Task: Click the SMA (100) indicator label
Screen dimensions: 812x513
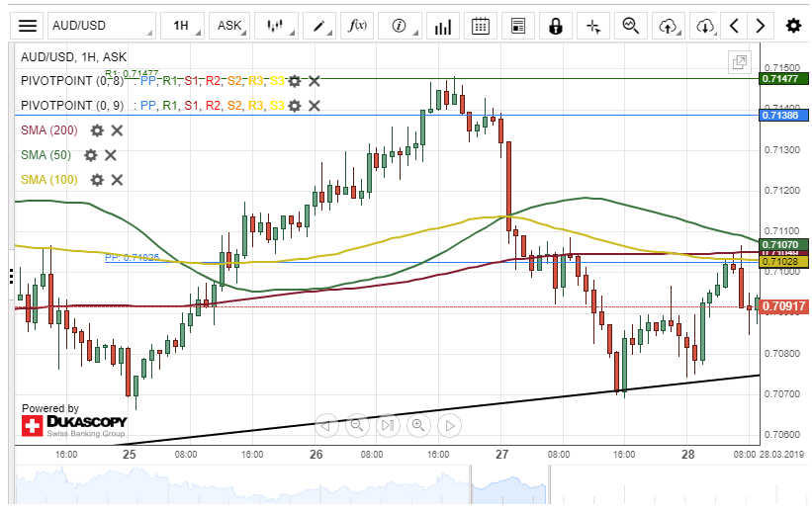Action: click(x=49, y=180)
